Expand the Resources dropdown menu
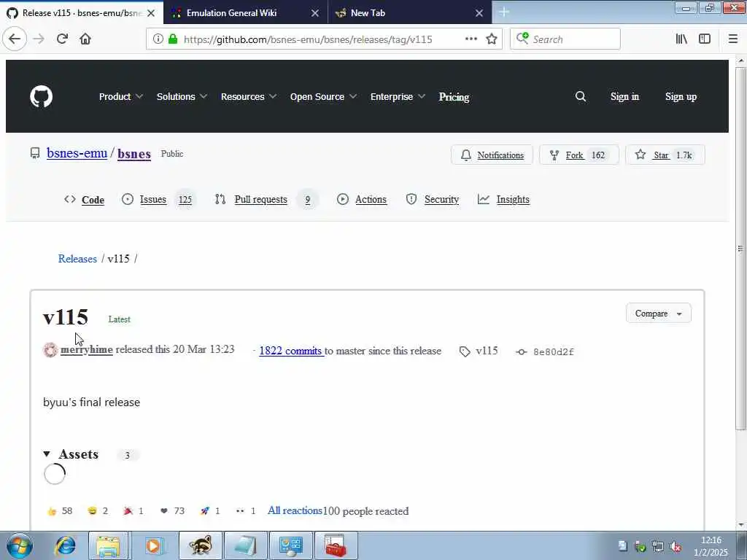The width and height of the screenshot is (747, 560). (249, 97)
